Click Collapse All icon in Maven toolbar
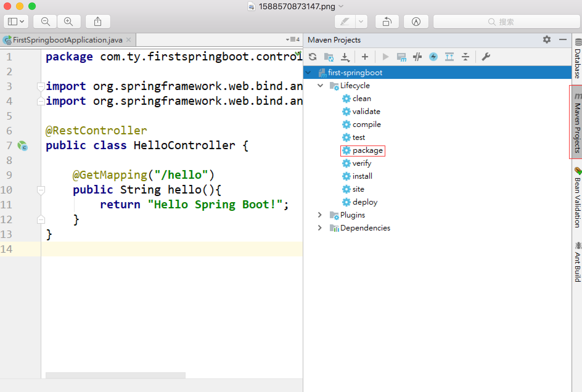The width and height of the screenshot is (582, 392). click(x=465, y=57)
